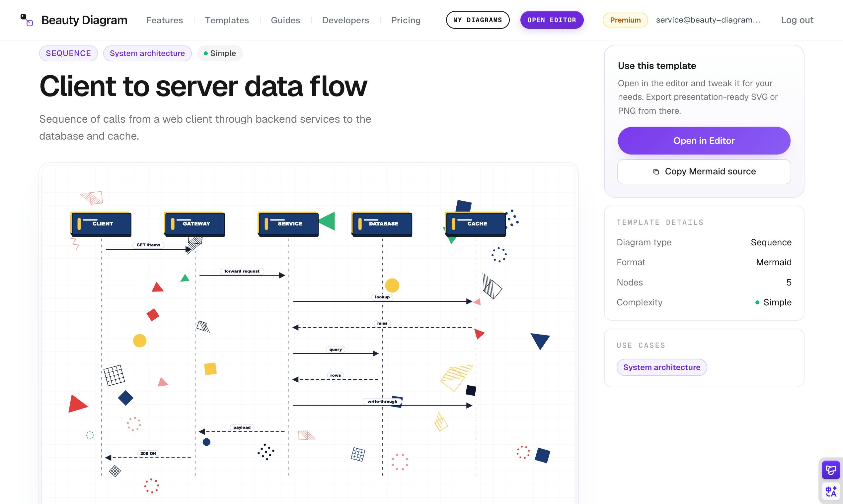This screenshot has width=843, height=504.
Task: Click the Open in Editor button
Action: [704, 141]
